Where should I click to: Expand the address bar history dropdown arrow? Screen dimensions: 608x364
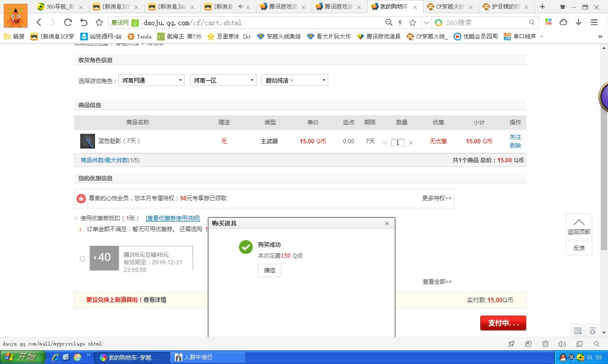426,22
